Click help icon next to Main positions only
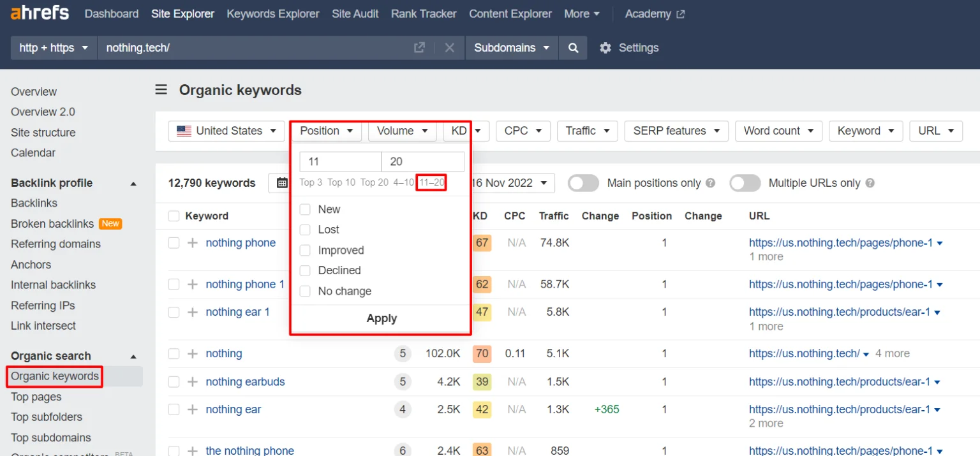Viewport: 980px width, 456px height. 711,183
